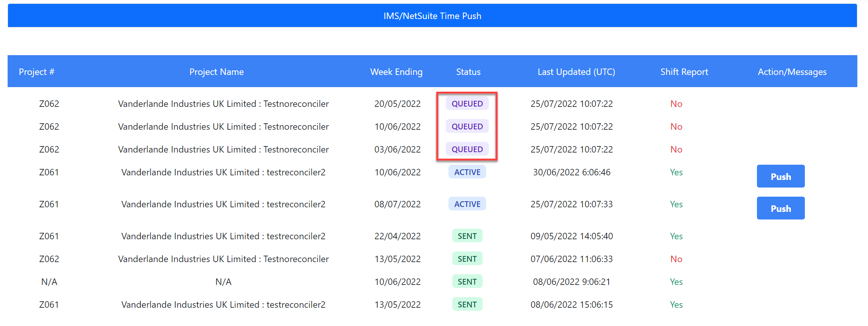This screenshot has height=326, width=868.
Task: Select the Project Name column header
Action: point(216,72)
